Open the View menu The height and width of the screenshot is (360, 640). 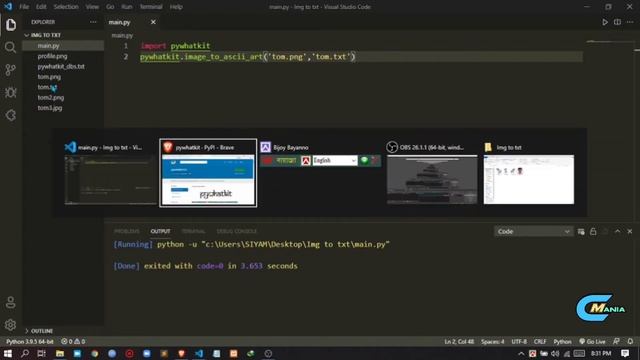92,7
